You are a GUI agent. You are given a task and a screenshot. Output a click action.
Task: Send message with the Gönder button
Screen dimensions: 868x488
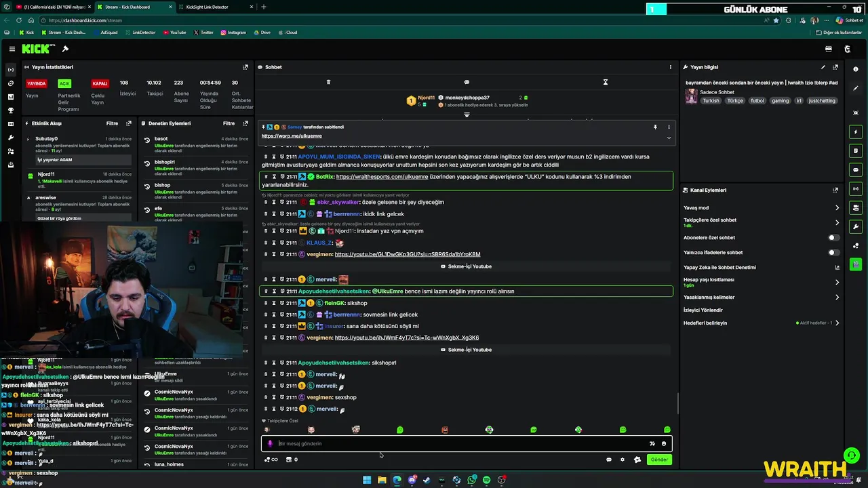pos(659,460)
